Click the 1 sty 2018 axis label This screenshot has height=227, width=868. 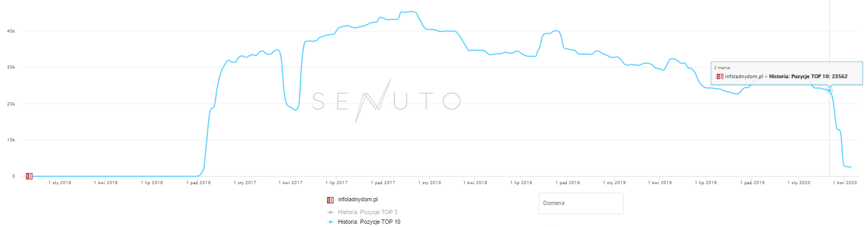(x=429, y=183)
